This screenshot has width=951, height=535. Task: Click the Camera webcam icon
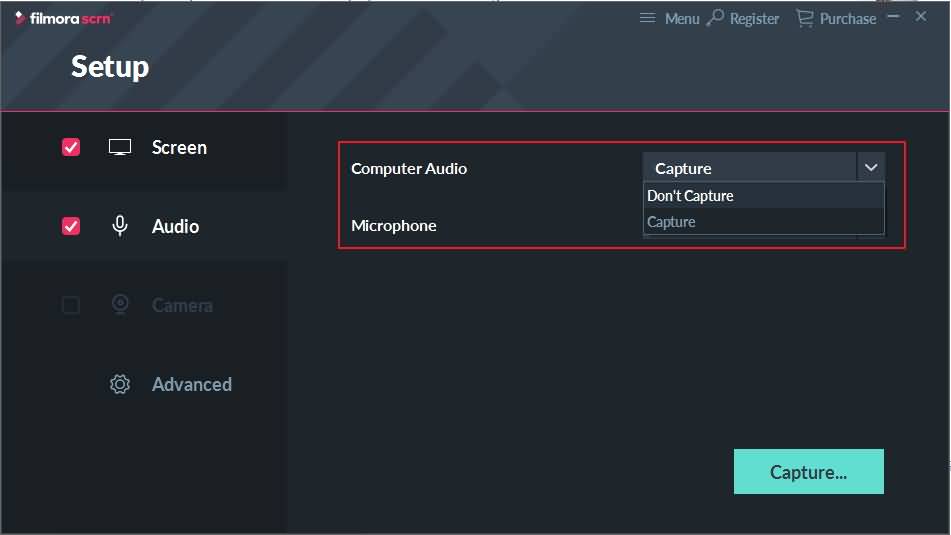pyautogui.click(x=120, y=305)
